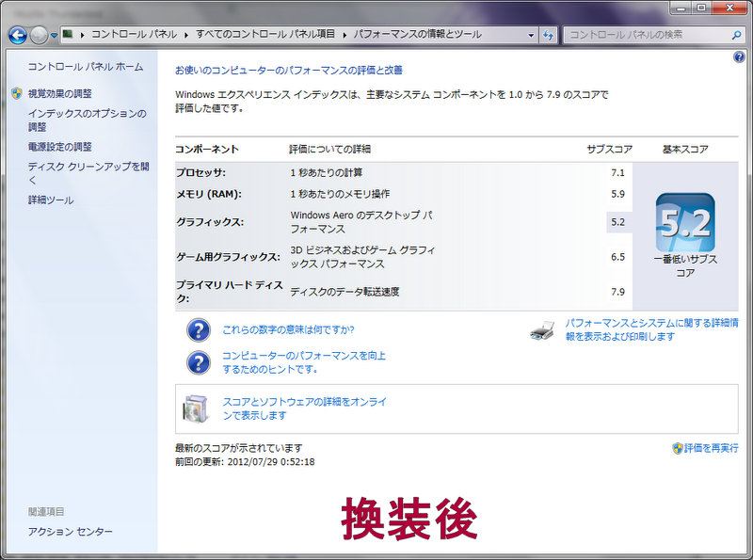The height and width of the screenshot is (560, 753).
Task: Click the サブスコア column header
Action: (x=609, y=150)
